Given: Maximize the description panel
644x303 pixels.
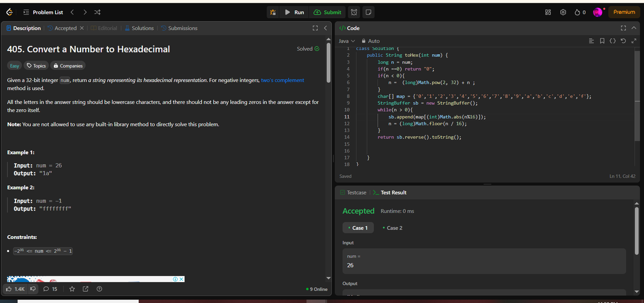Looking at the screenshot, I should click(315, 28).
